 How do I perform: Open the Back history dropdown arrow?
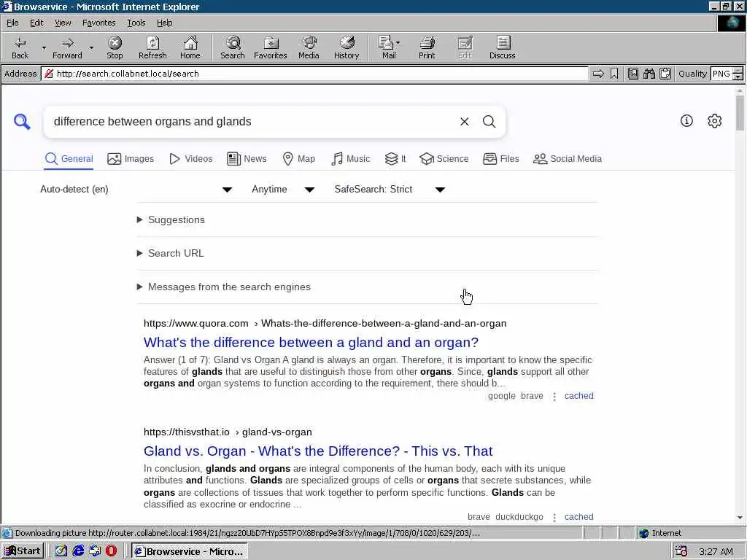coord(44,47)
